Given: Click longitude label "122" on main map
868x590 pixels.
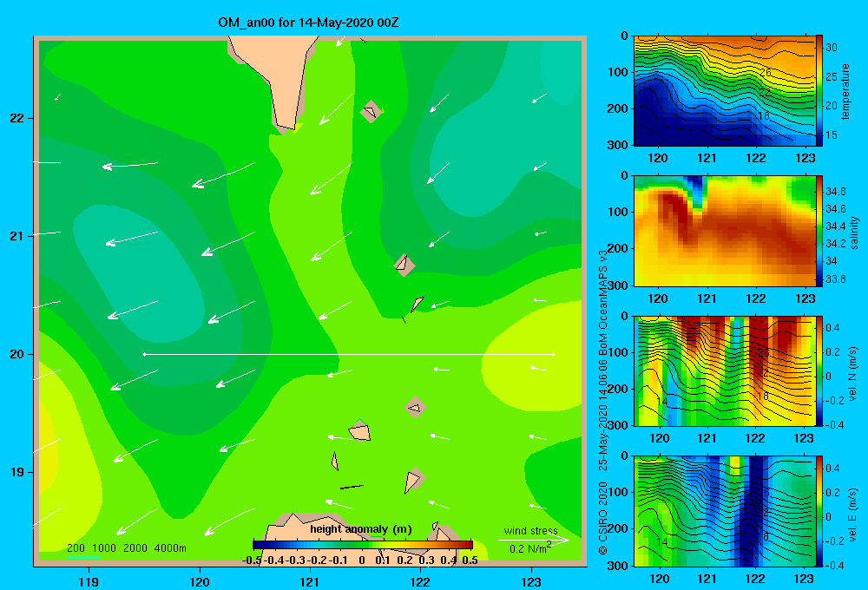Looking at the screenshot, I should pyautogui.click(x=420, y=581).
